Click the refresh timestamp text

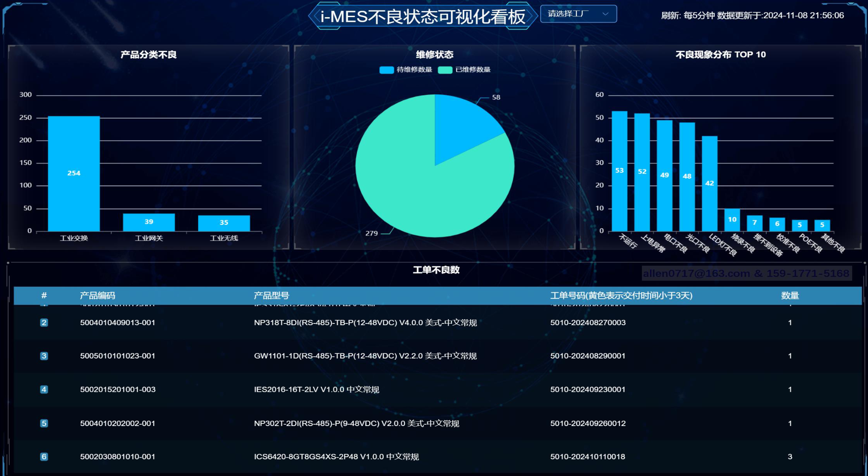752,15
